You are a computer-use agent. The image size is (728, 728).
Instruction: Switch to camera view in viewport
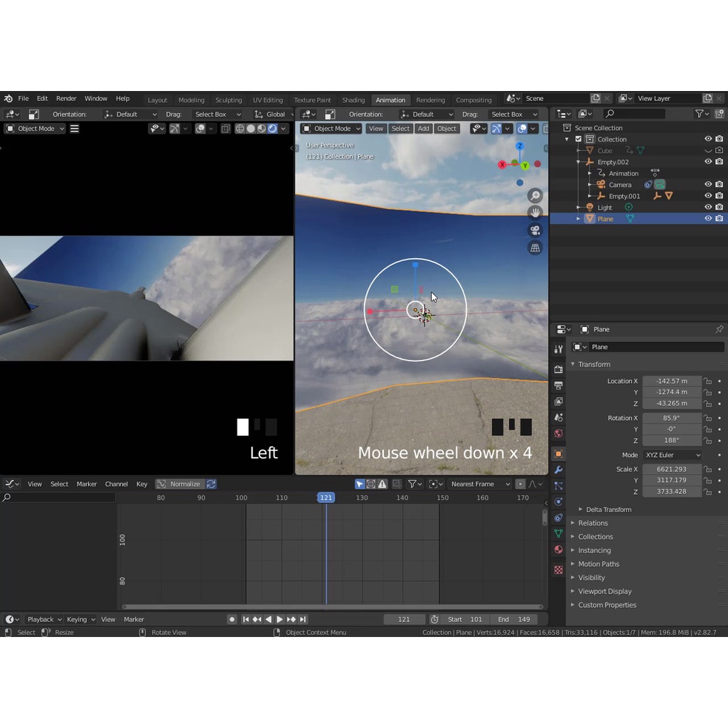point(535,230)
